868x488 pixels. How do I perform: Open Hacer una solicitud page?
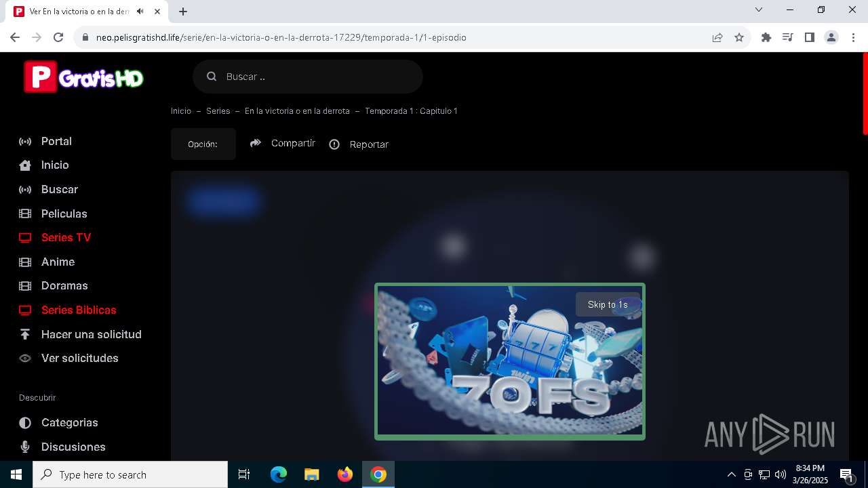(x=92, y=334)
